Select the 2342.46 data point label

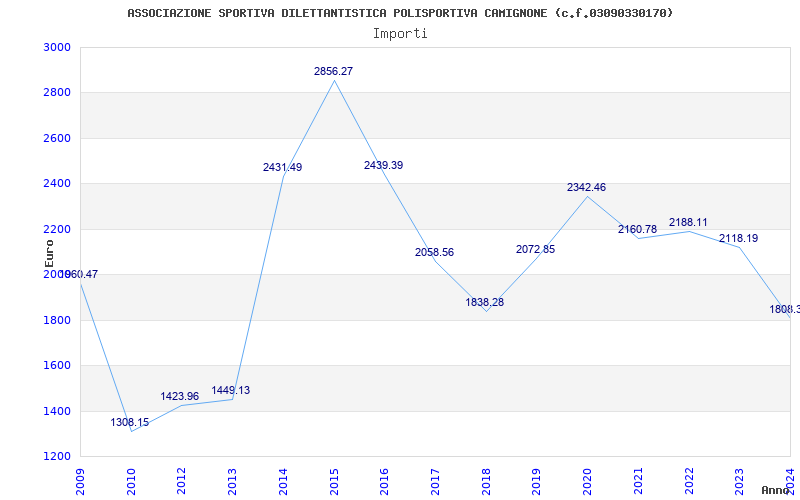click(x=586, y=188)
